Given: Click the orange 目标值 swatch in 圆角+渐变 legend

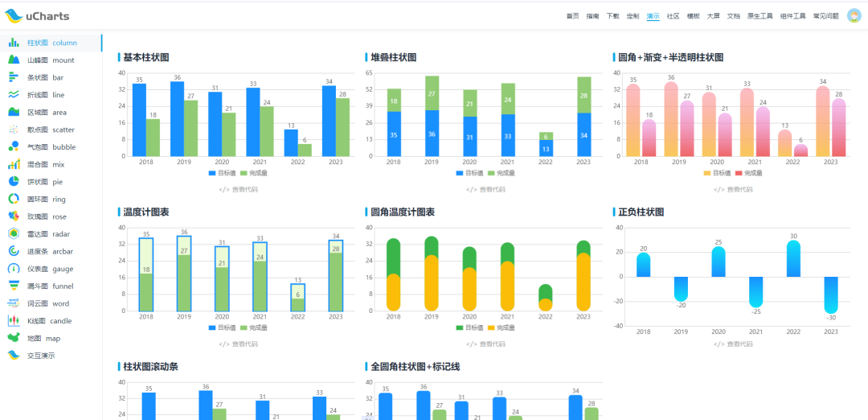Looking at the screenshot, I should [x=707, y=173].
